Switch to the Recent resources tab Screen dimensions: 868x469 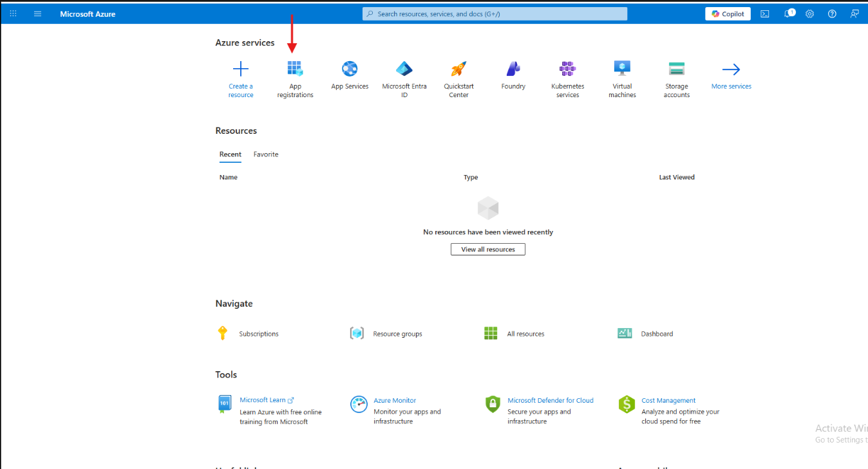click(x=231, y=154)
